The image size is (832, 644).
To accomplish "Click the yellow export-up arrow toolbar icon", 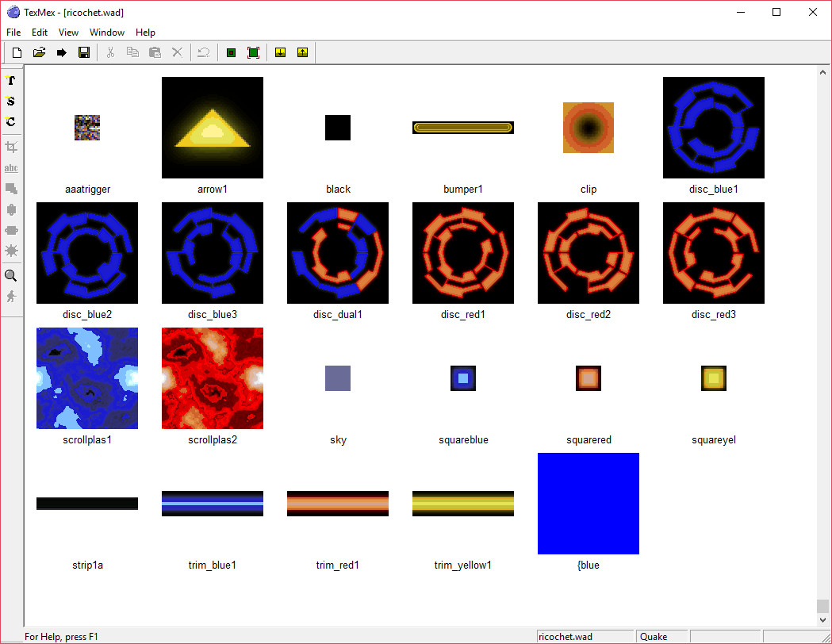I will 302,52.
